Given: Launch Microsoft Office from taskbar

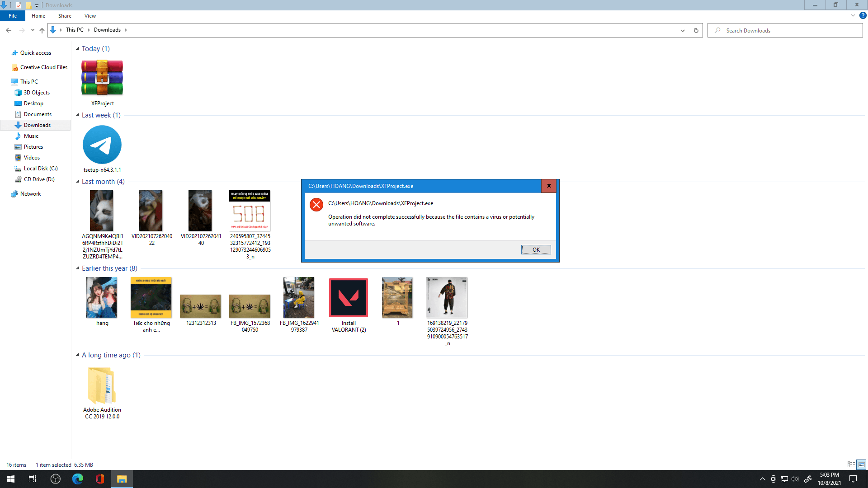Looking at the screenshot, I should (100, 479).
